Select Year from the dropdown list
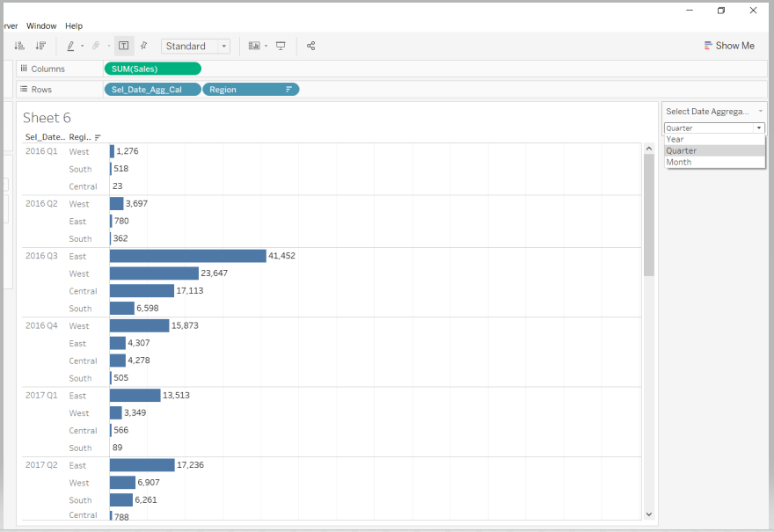The width and height of the screenshot is (774, 532). [x=675, y=139]
